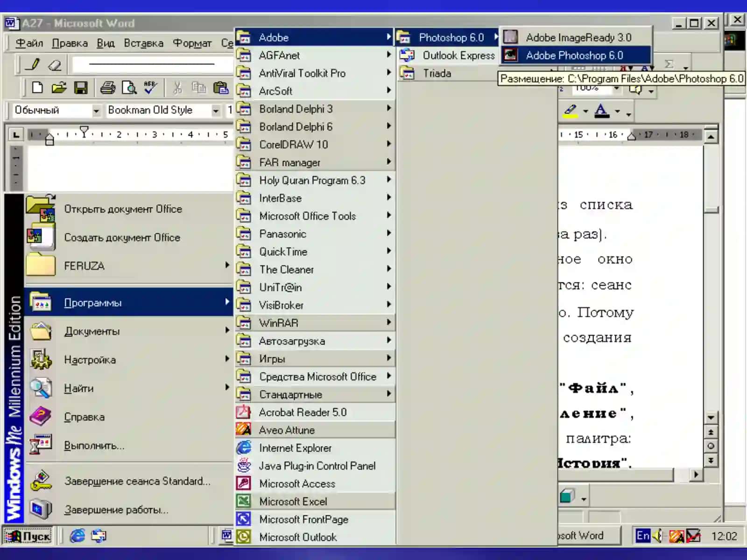Select Справка in the Start menu
Image resolution: width=747 pixels, height=560 pixels.
coord(129,417)
